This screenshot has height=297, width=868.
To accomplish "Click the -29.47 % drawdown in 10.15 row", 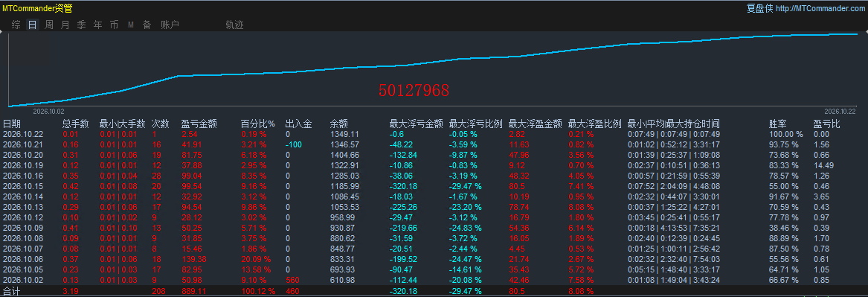I will (x=465, y=186).
